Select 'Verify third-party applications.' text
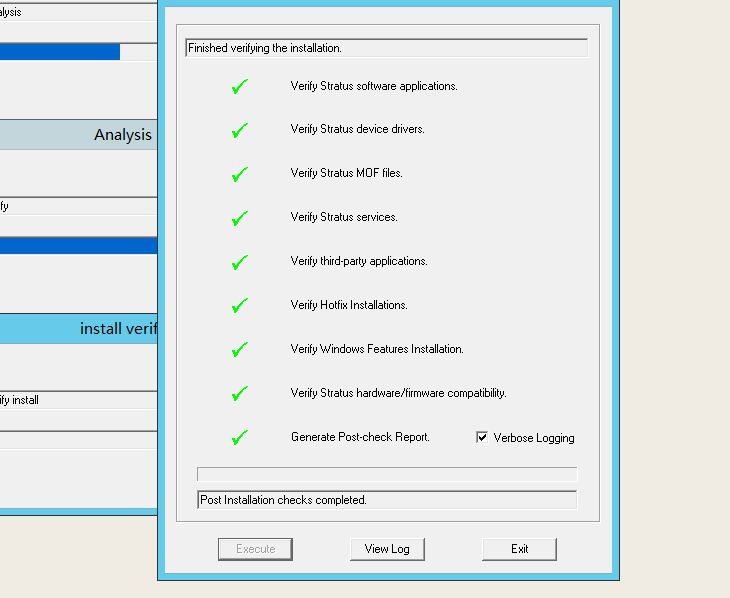This screenshot has width=730, height=598. (359, 261)
